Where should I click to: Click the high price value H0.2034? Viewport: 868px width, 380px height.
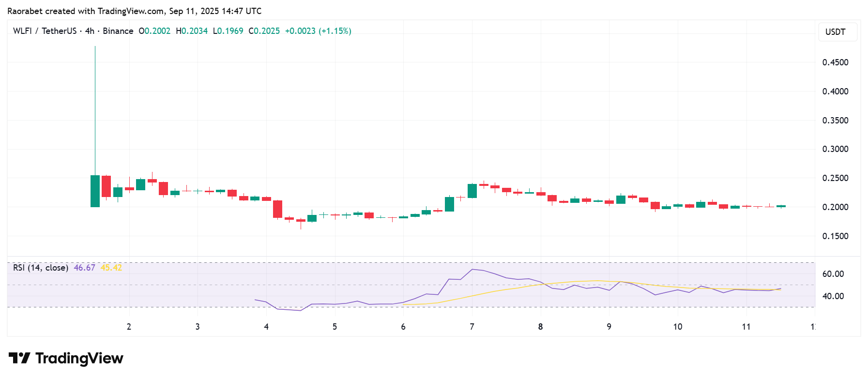click(192, 31)
